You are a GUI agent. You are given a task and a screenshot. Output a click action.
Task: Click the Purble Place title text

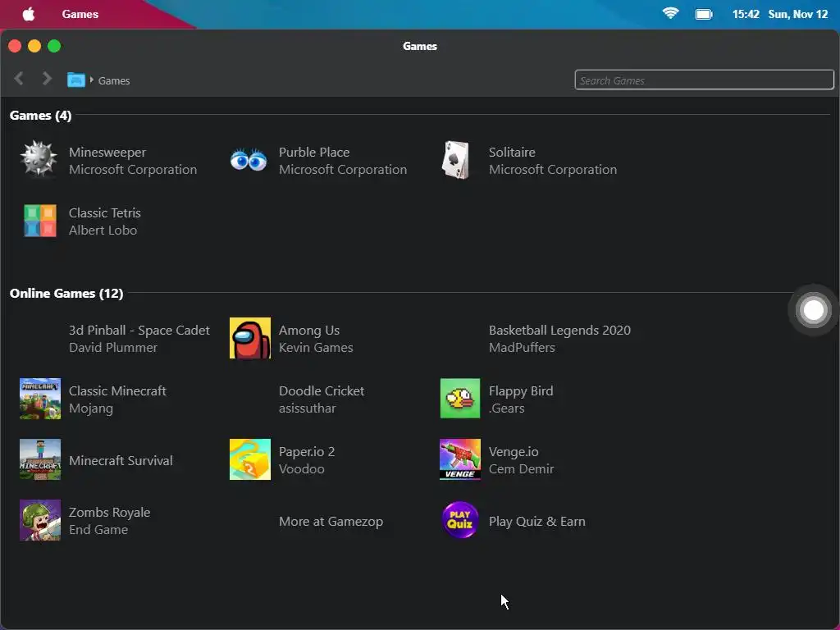point(314,152)
